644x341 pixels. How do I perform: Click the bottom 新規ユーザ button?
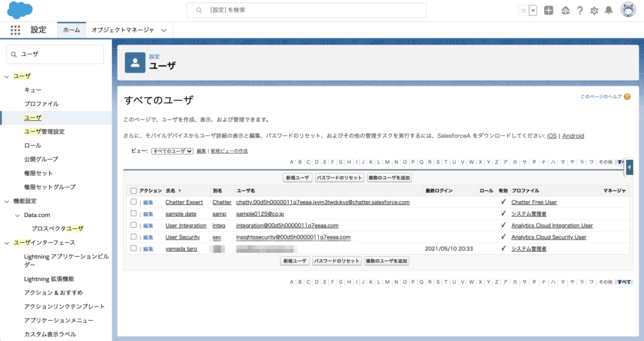pos(295,261)
